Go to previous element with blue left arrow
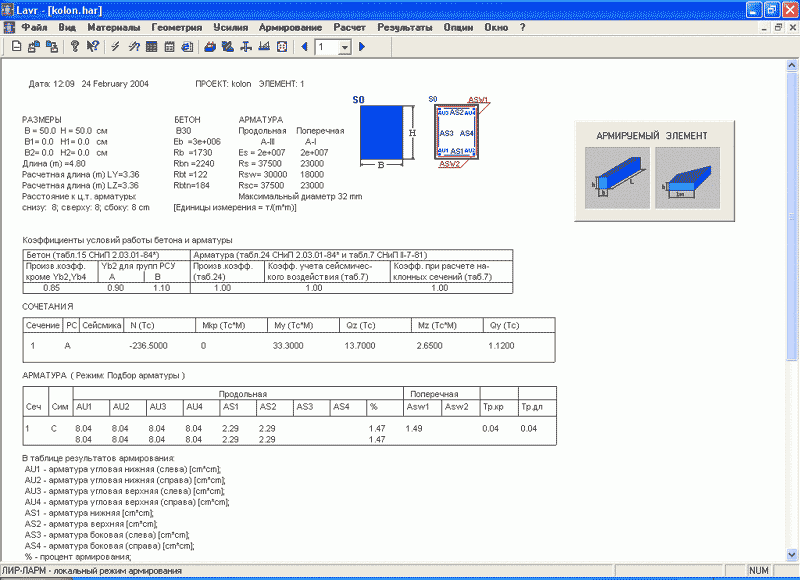800x580 pixels. pyautogui.click(x=304, y=47)
